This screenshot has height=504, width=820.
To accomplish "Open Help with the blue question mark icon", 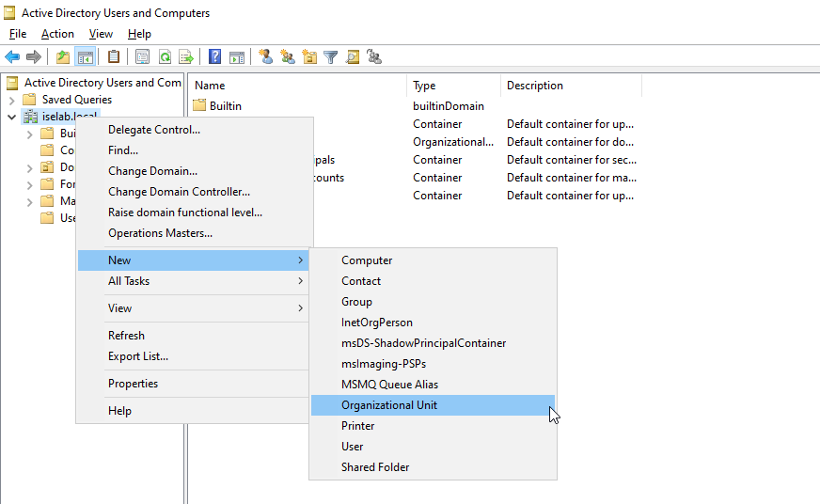I will (x=215, y=56).
